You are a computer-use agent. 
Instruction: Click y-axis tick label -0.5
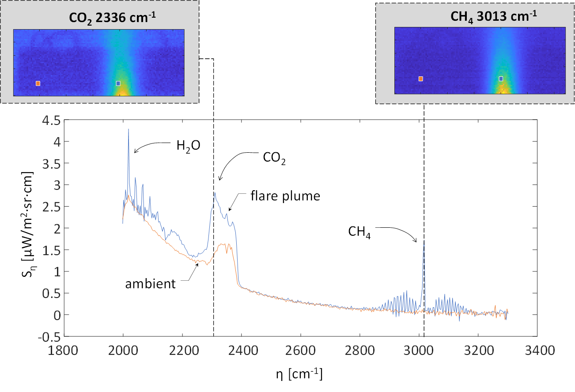49,336
